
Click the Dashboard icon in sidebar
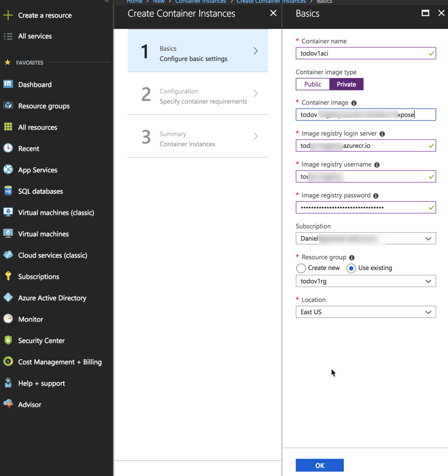click(x=8, y=84)
